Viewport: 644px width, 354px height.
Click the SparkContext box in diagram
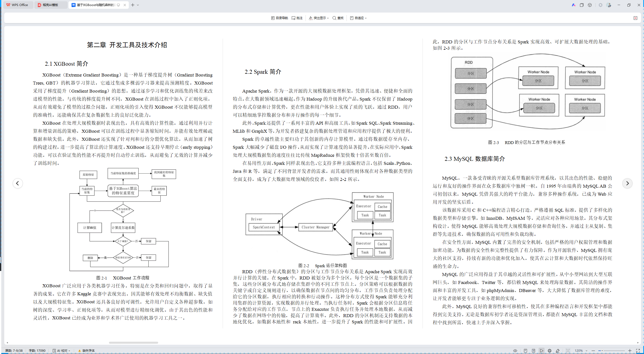coord(264,227)
